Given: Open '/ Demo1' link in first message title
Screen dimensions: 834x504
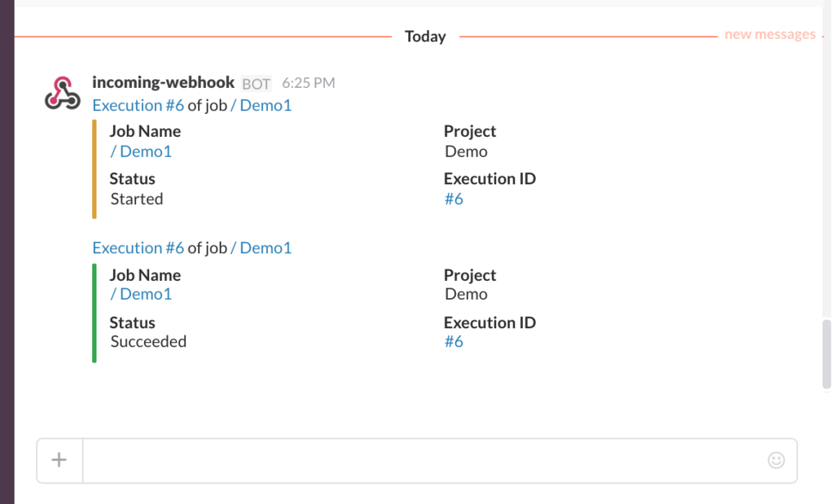Looking at the screenshot, I should [261, 105].
